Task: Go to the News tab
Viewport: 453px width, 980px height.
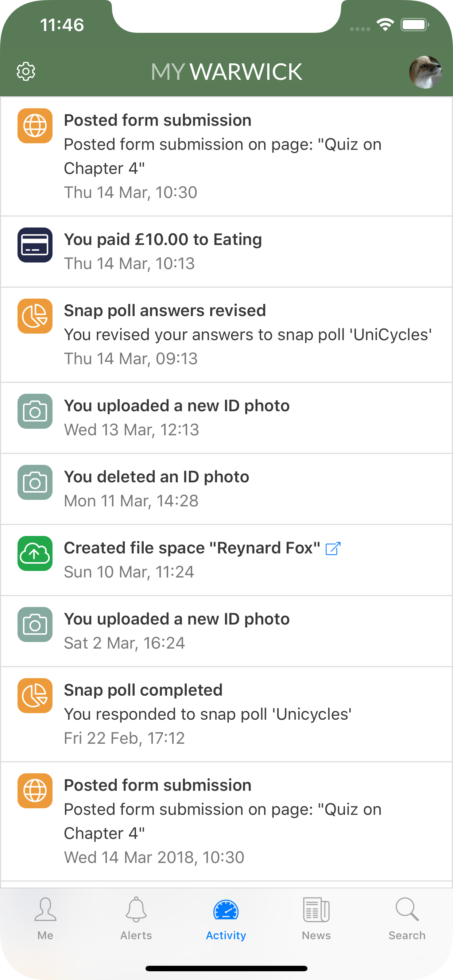Action: (316, 918)
